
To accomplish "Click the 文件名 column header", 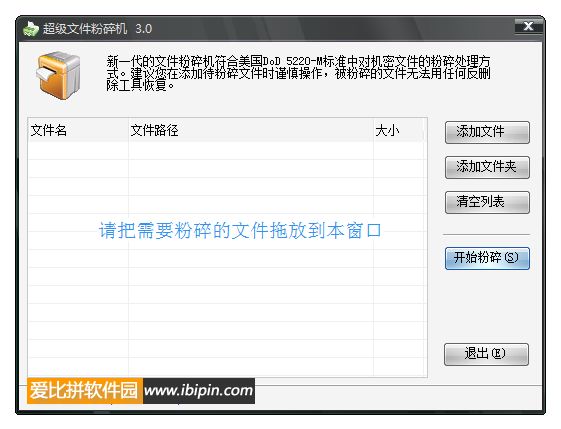I will coord(78,130).
